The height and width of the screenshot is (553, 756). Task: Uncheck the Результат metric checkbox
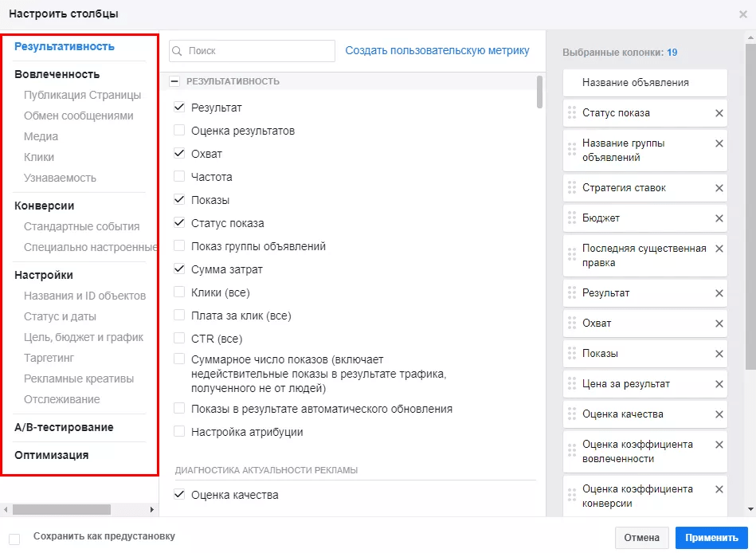coord(179,107)
